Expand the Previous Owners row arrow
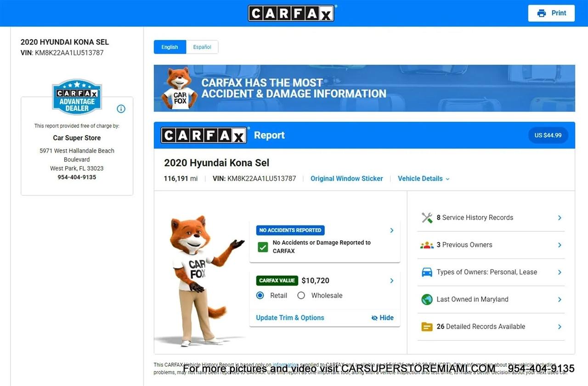The image size is (588, 386). (x=560, y=245)
